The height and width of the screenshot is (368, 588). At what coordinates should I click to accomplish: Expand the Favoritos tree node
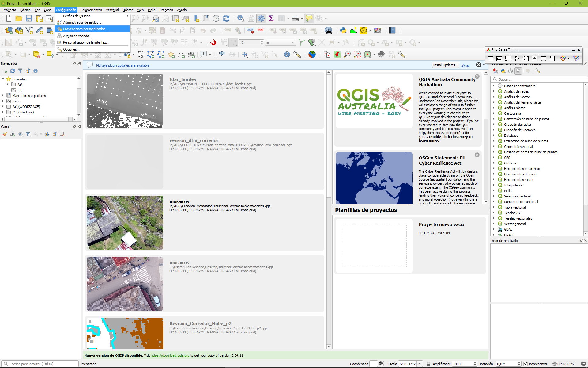coord(3,79)
